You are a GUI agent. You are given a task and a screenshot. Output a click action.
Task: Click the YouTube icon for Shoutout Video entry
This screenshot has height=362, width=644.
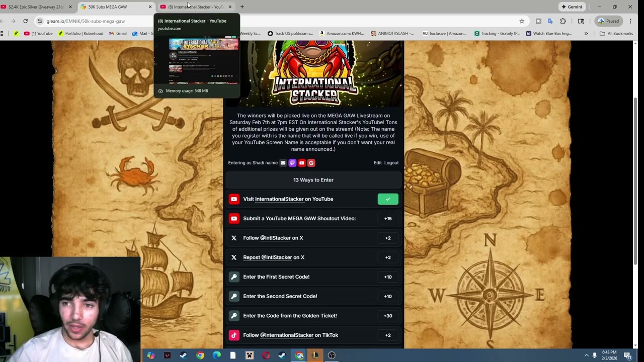coord(234,219)
